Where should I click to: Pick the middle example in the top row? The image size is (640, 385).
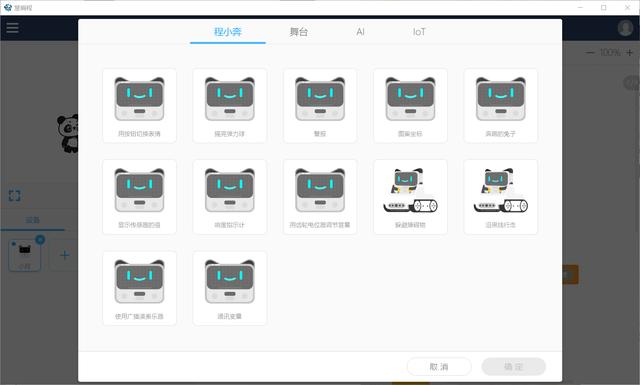click(320, 106)
